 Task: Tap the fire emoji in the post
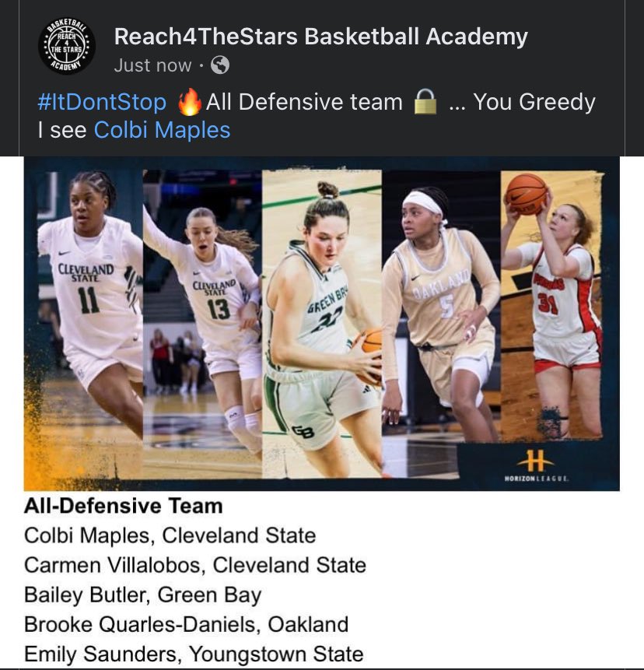coord(189,102)
